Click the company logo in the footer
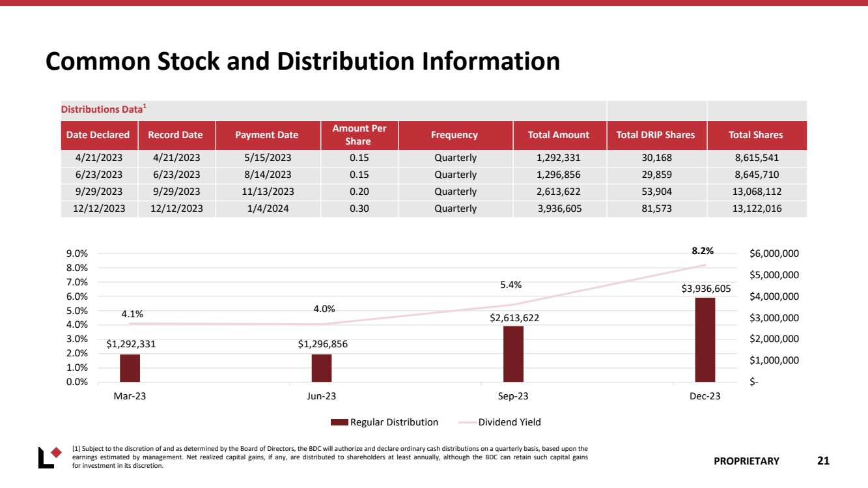Viewport: 868px width, 488px height. tap(50, 457)
